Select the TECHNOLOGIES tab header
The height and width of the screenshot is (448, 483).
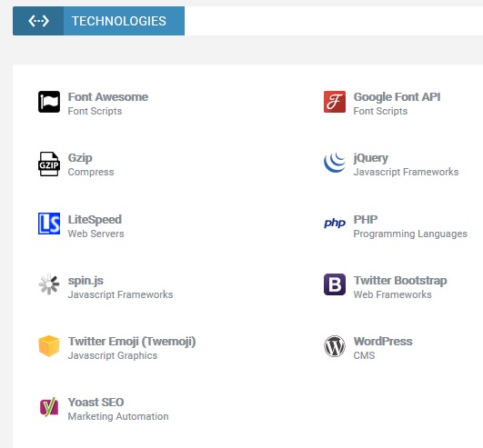[x=98, y=21]
